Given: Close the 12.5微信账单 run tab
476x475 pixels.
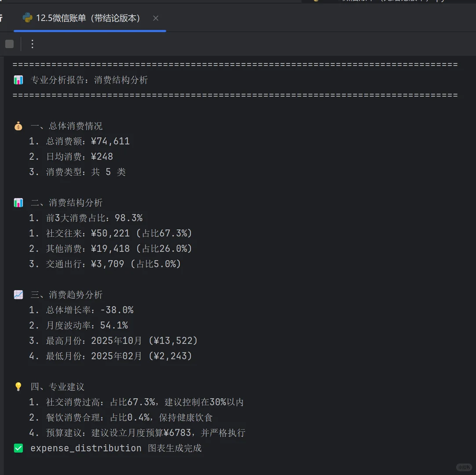Looking at the screenshot, I should [x=156, y=18].
